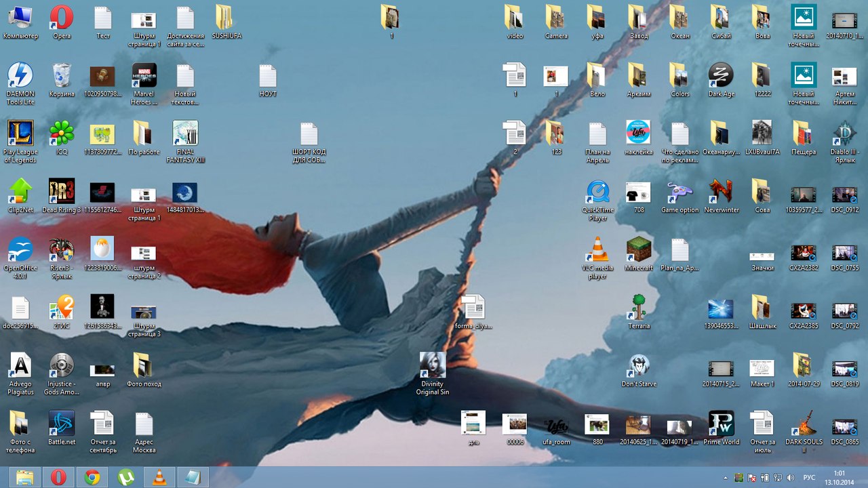The image size is (868, 488).
Task: Open the наклейка image file
Action: (x=639, y=138)
